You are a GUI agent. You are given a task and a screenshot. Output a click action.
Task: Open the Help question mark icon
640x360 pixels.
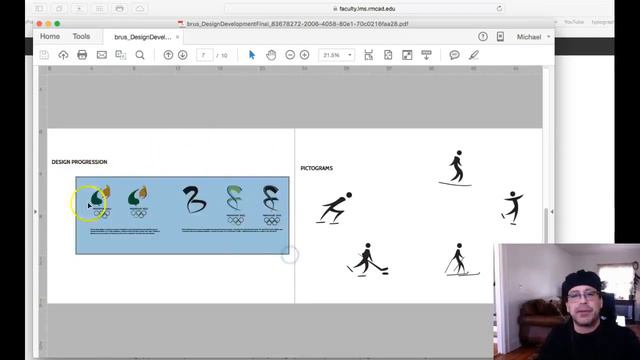coord(483,37)
